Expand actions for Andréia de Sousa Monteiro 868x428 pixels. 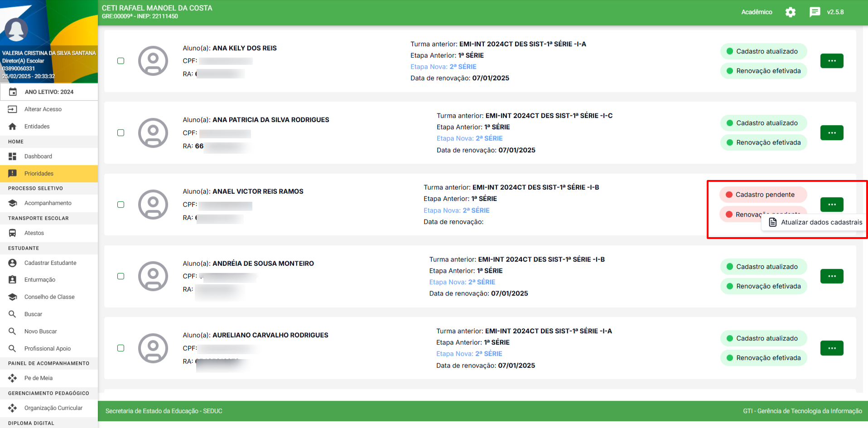point(832,276)
